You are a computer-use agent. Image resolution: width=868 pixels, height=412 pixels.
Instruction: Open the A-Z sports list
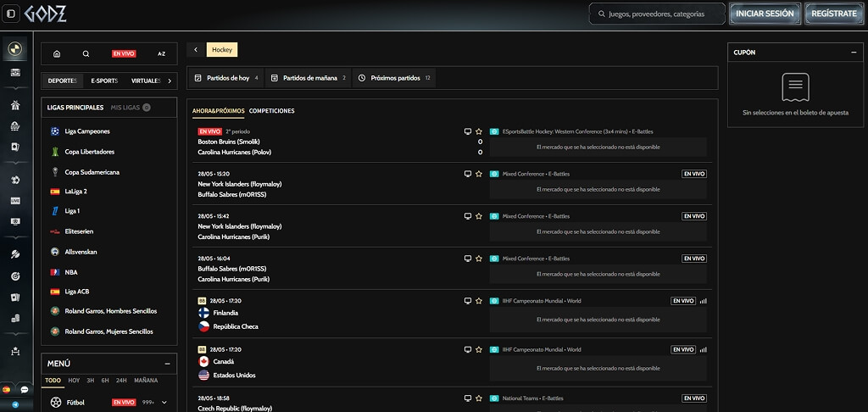pyautogui.click(x=162, y=53)
